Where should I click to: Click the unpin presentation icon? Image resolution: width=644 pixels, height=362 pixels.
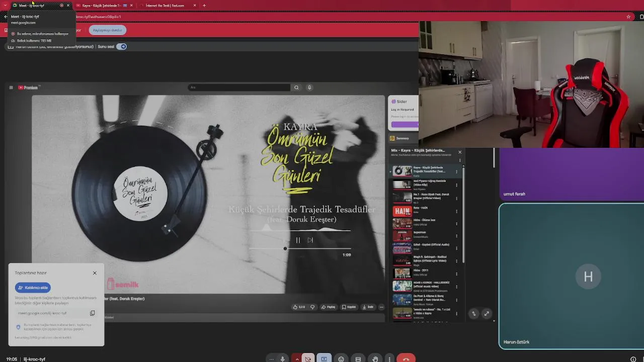(473, 314)
